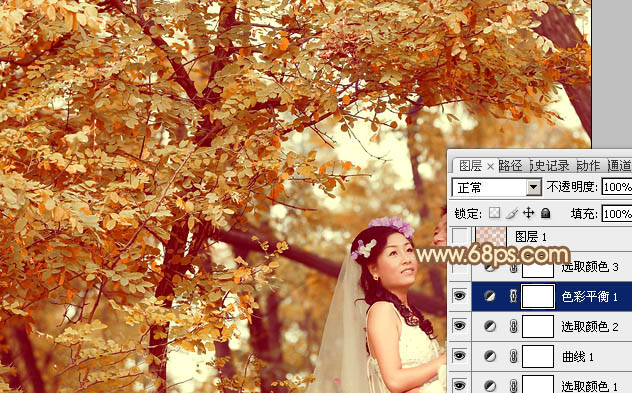Screen dimensions: 632x393
Task: Toggle visibility of 选取颜色 2 layer
Action: tap(459, 326)
